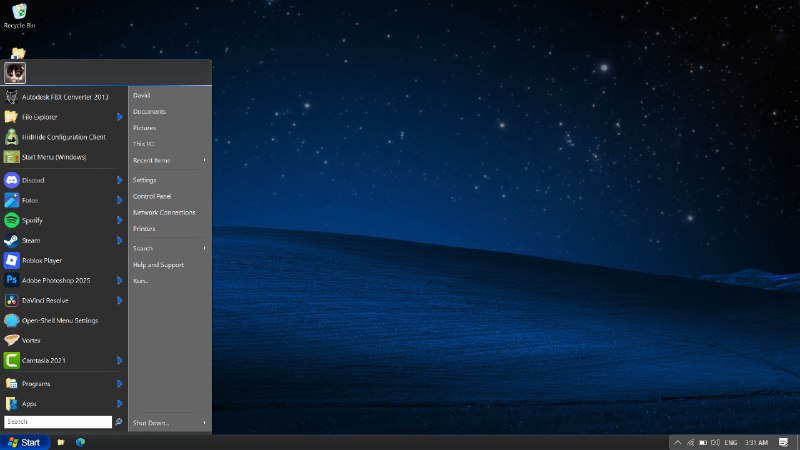The width and height of the screenshot is (800, 450).
Task: Open Programs folder icon
Action: point(11,384)
